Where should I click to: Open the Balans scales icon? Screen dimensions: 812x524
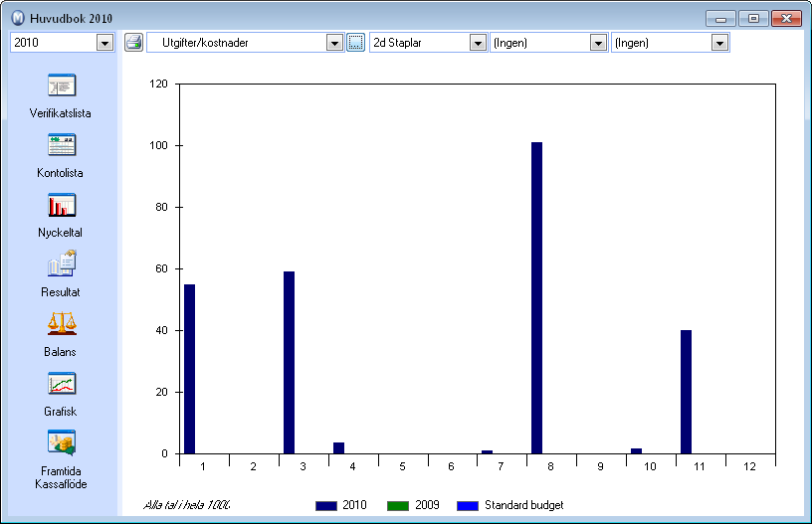62,323
